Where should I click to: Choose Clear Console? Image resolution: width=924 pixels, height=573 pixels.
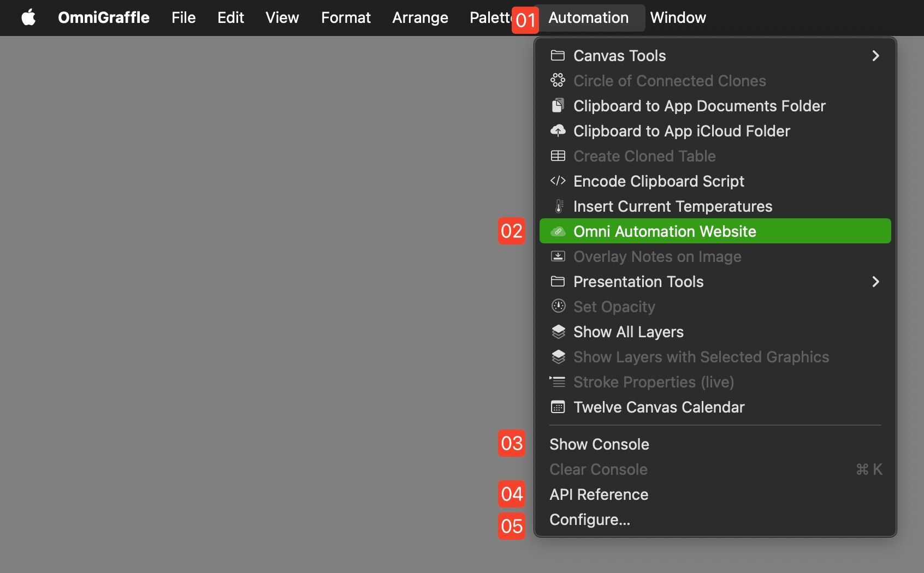[x=715, y=469]
